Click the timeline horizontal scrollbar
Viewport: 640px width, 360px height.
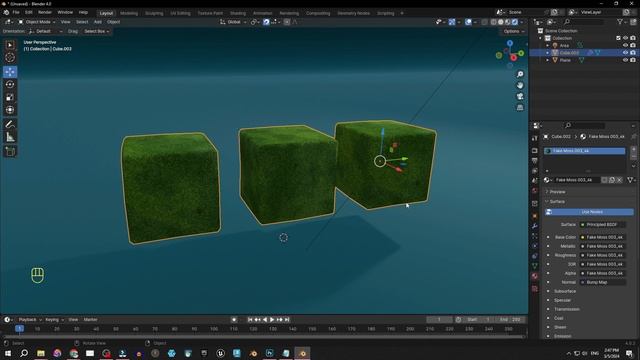[263, 337]
